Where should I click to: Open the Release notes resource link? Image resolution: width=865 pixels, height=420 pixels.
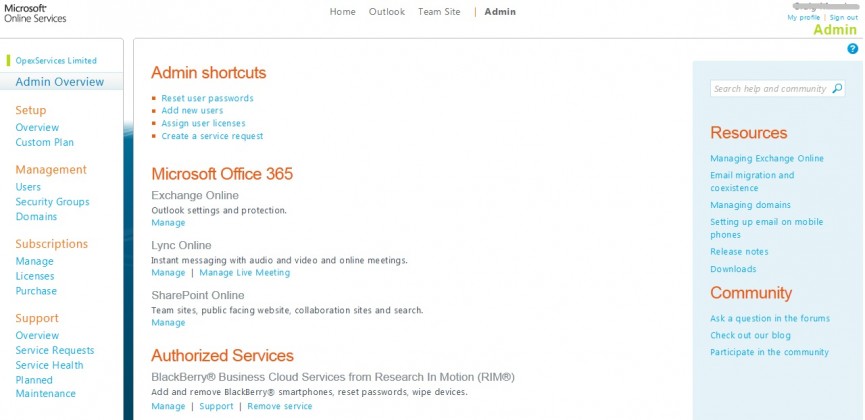click(739, 252)
